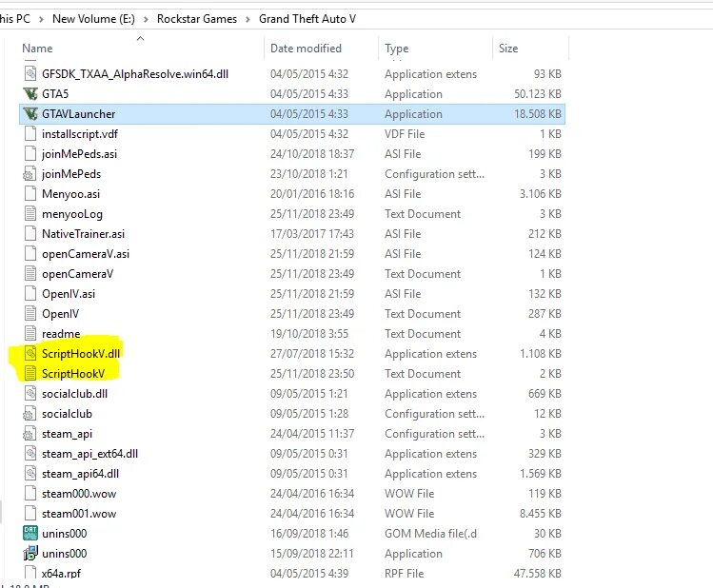The width and height of the screenshot is (713, 588).
Task: Click the openCameraV.asi file icon
Action: (x=30, y=254)
